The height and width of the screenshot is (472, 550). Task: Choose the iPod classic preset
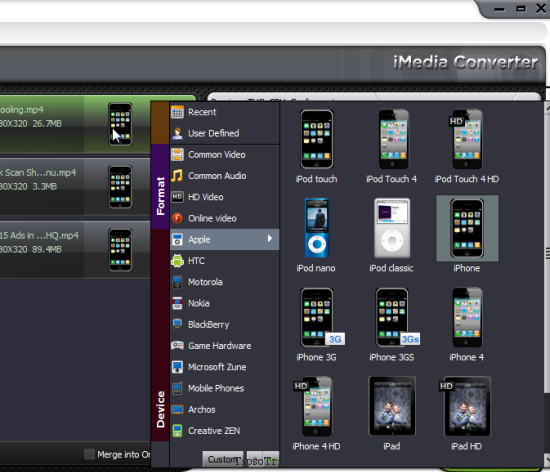392,235
